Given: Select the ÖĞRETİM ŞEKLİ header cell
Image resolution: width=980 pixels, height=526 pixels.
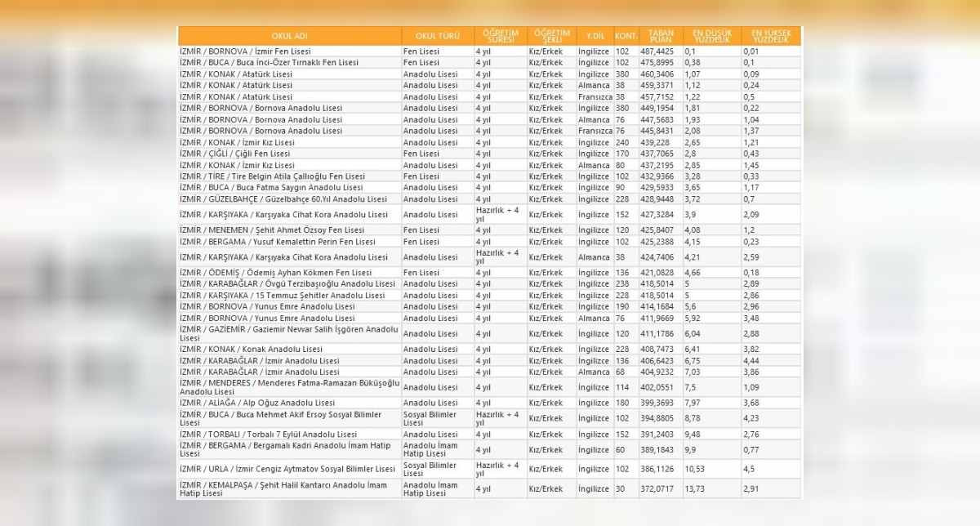Looking at the screenshot, I should [x=551, y=36].
